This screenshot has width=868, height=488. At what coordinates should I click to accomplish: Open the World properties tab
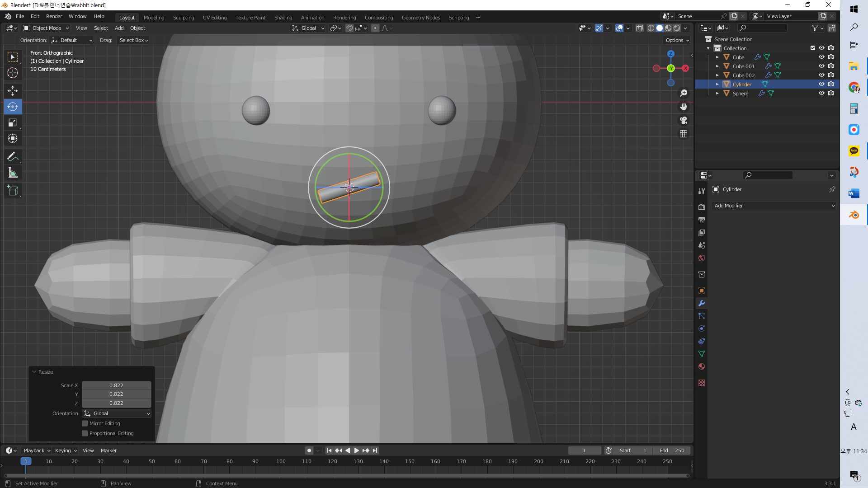tap(702, 258)
